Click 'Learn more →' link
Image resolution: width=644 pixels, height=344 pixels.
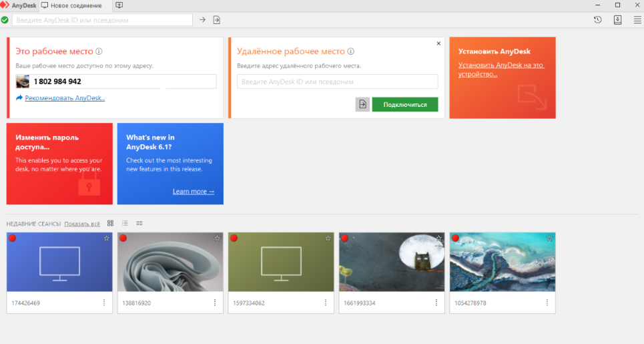point(194,191)
